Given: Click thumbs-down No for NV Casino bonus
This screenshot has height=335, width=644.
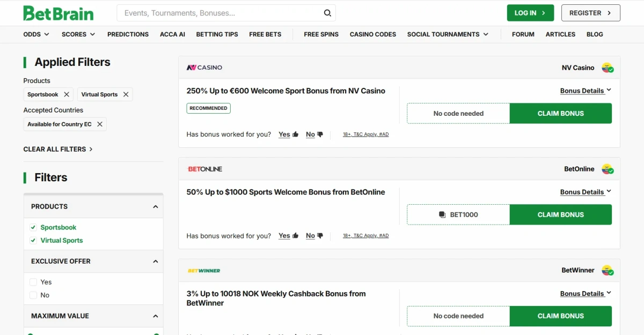Looking at the screenshot, I should click(x=314, y=135).
